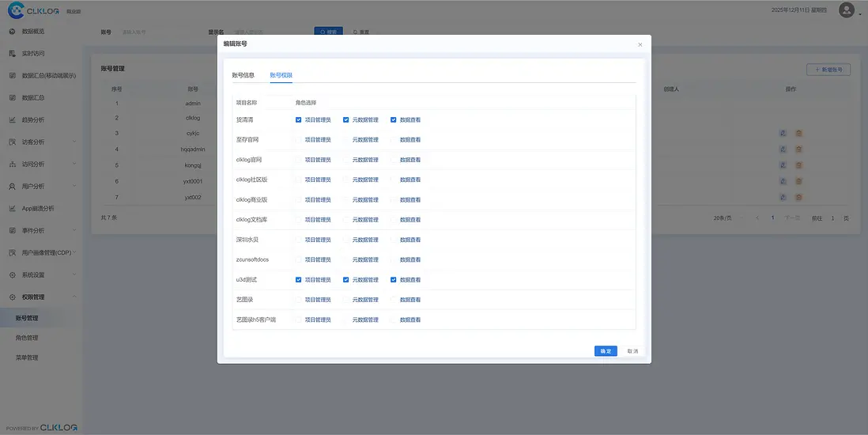Switch to 账号信息 tab
The image size is (868, 435).
click(243, 75)
